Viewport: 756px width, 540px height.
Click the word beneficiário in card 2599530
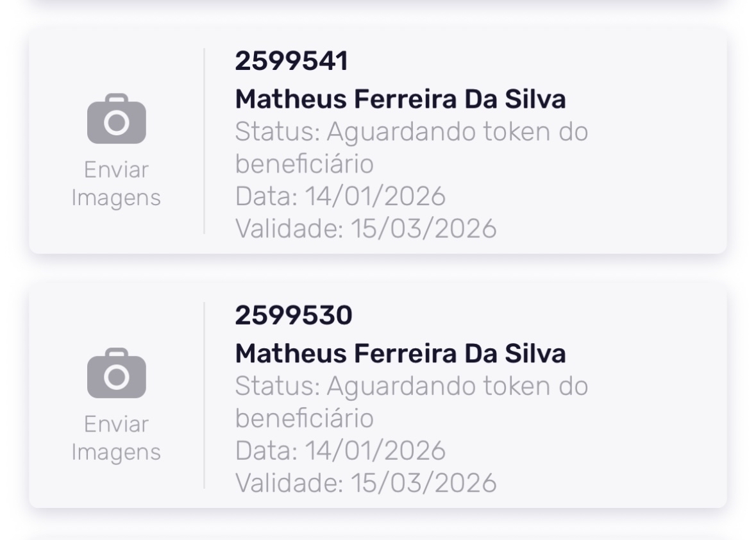(x=304, y=418)
